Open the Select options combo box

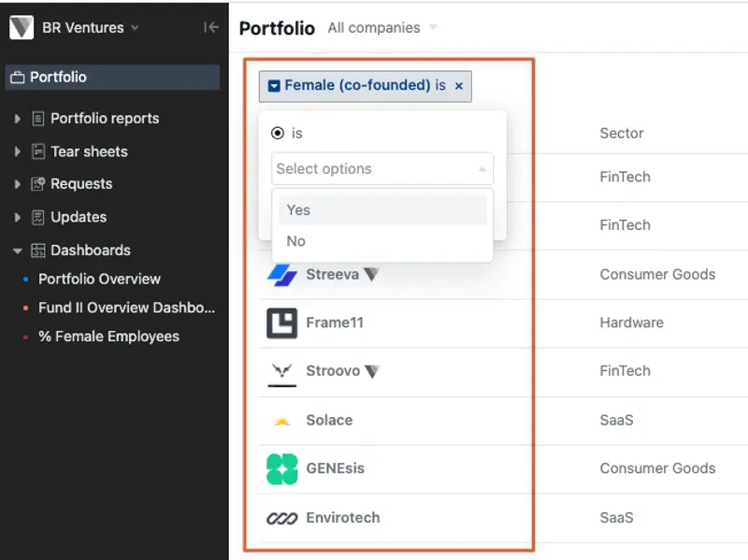382,168
